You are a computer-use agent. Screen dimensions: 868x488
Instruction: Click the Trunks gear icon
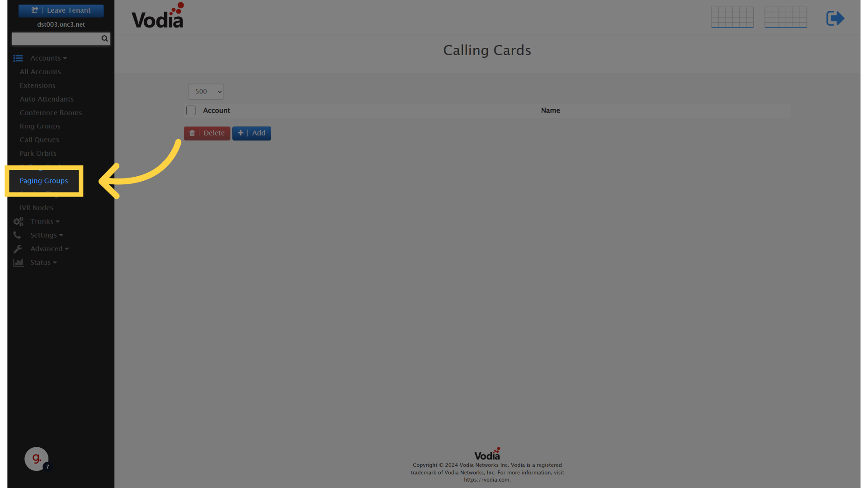[x=18, y=221]
